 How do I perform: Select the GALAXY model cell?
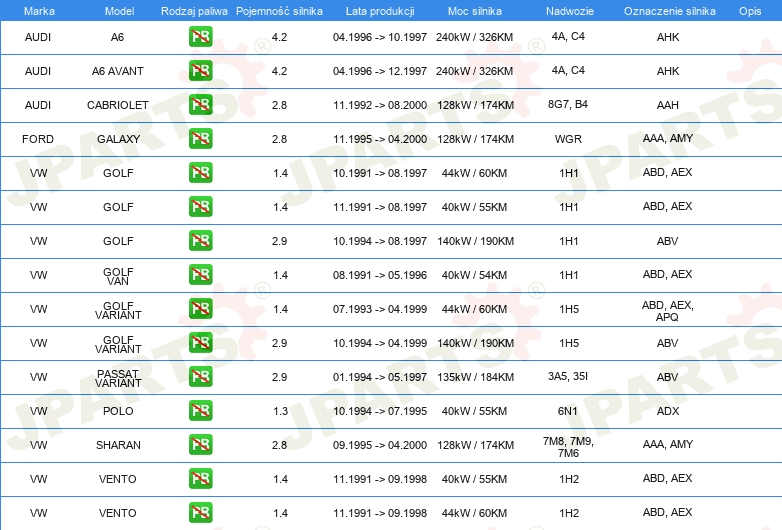coord(118,139)
